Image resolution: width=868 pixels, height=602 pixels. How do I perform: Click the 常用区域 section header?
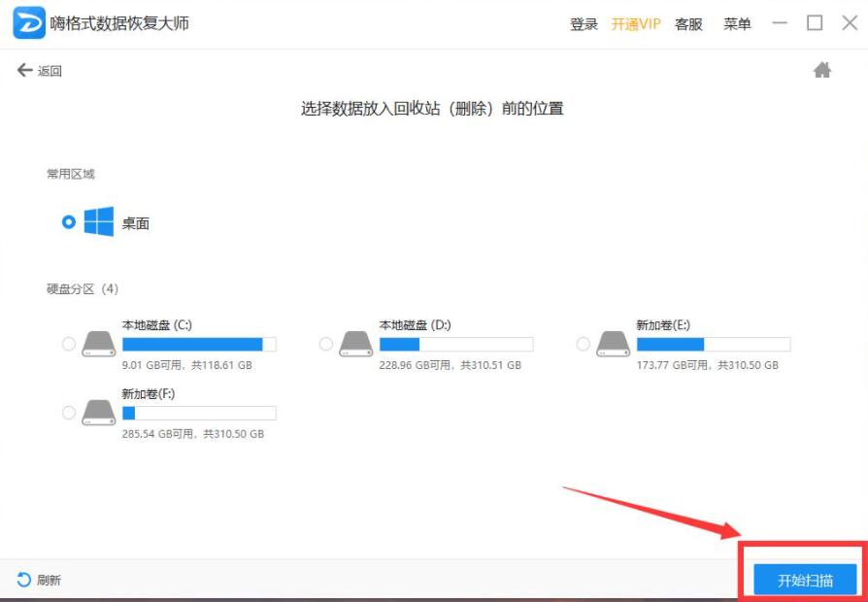tap(70, 174)
